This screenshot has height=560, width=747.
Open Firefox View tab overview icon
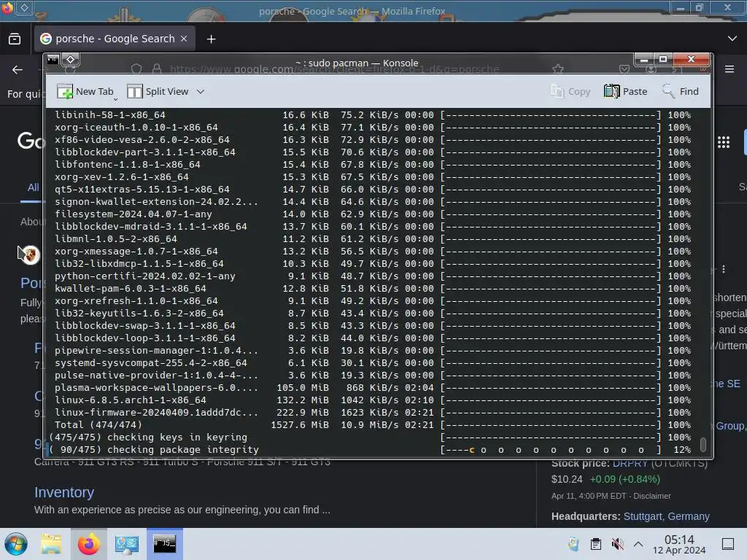click(15, 39)
